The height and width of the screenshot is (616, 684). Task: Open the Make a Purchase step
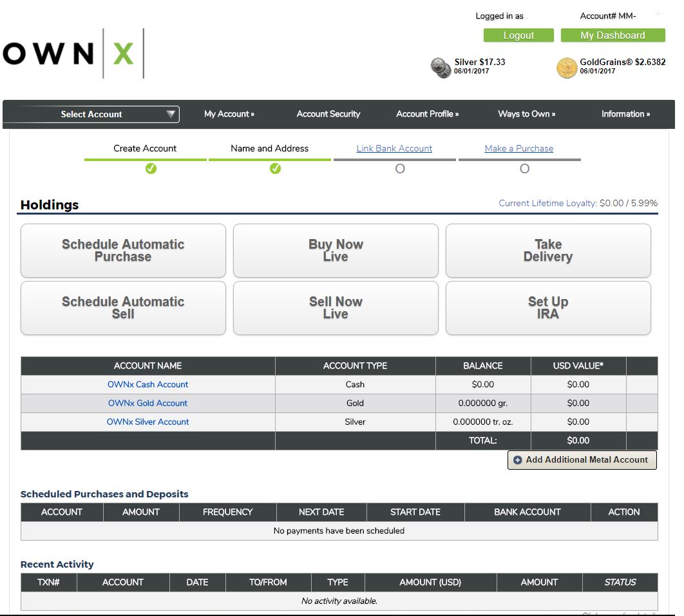pos(519,148)
